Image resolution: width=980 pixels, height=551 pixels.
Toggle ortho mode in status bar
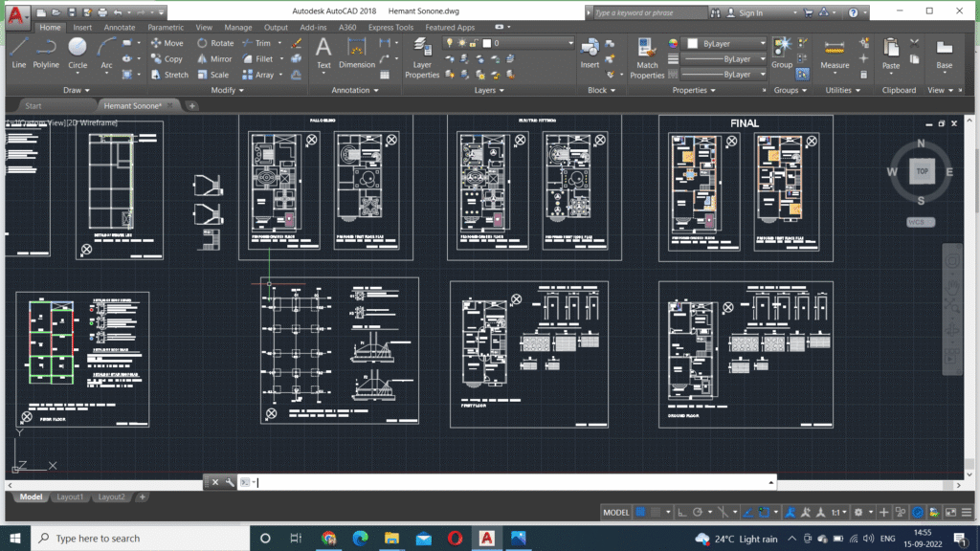pyautogui.click(x=681, y=513)
